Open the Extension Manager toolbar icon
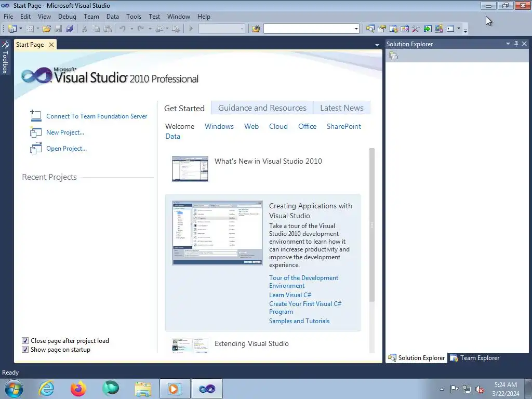This screenshot has height=399, width=532. (438, 29)
